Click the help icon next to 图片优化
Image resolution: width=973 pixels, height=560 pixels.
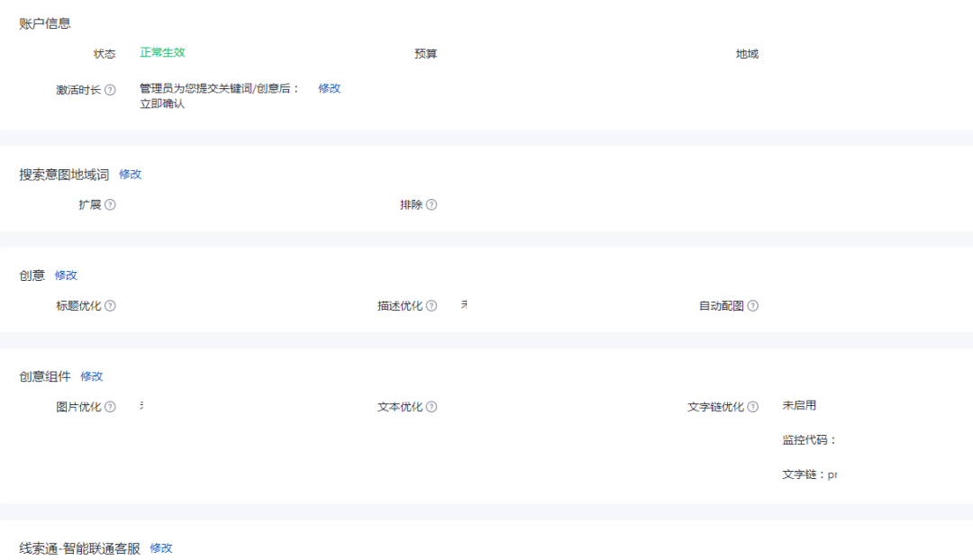[111, 406]
